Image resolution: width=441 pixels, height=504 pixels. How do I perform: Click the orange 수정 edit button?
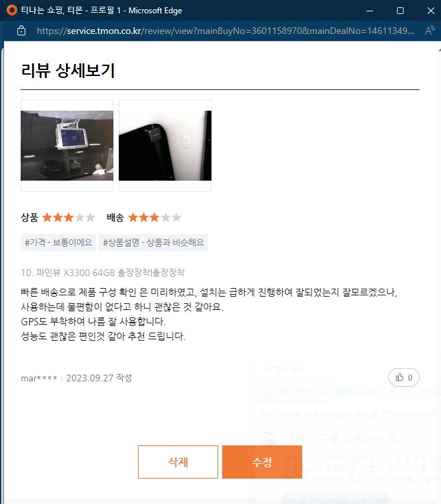click(262, 462)
